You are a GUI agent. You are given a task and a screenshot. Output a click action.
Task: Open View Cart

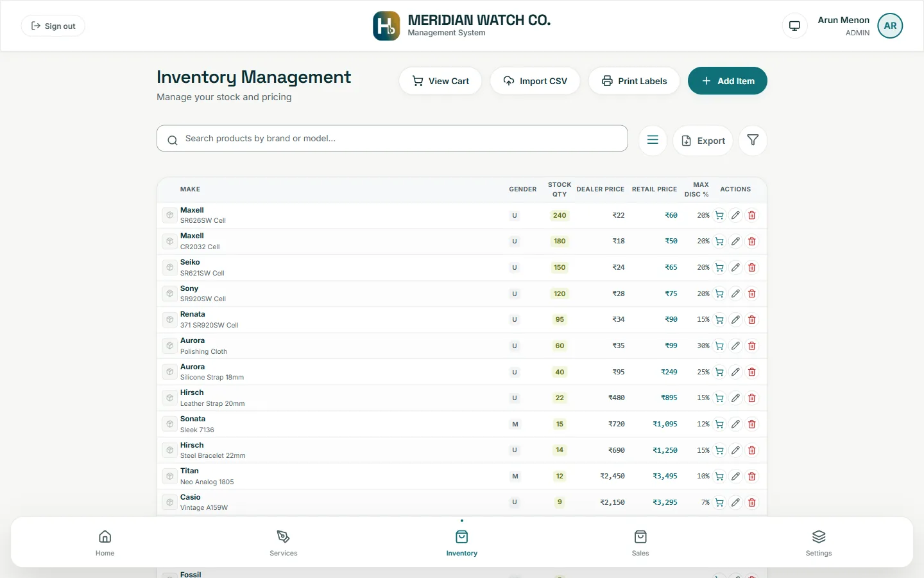(440, 81)
